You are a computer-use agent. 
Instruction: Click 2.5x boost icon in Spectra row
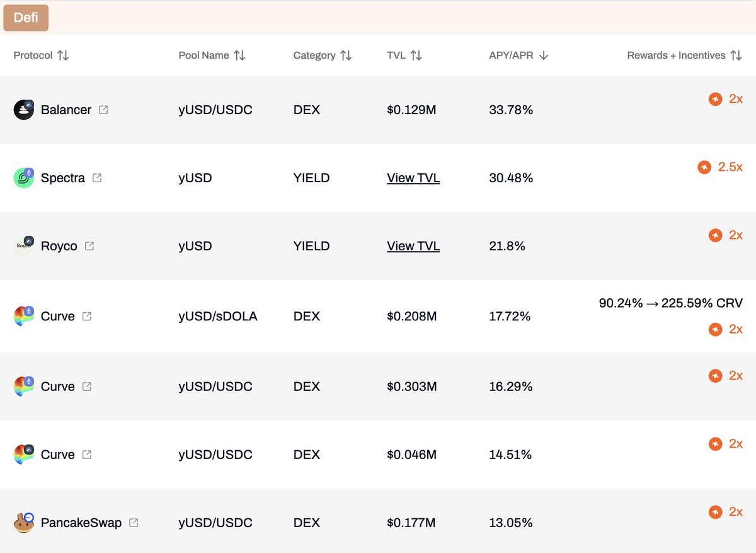(704, 167)
